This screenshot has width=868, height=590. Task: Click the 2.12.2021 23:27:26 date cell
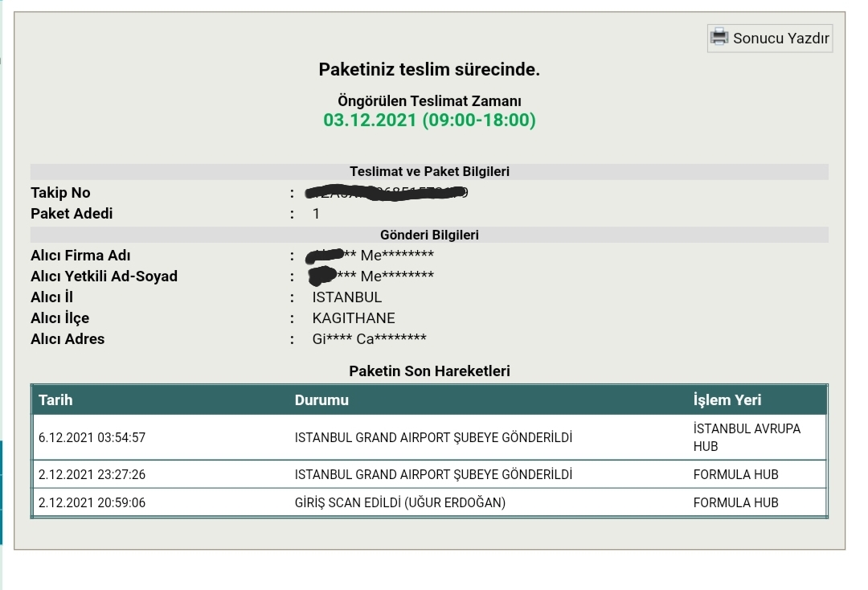(x=92, y=475)
